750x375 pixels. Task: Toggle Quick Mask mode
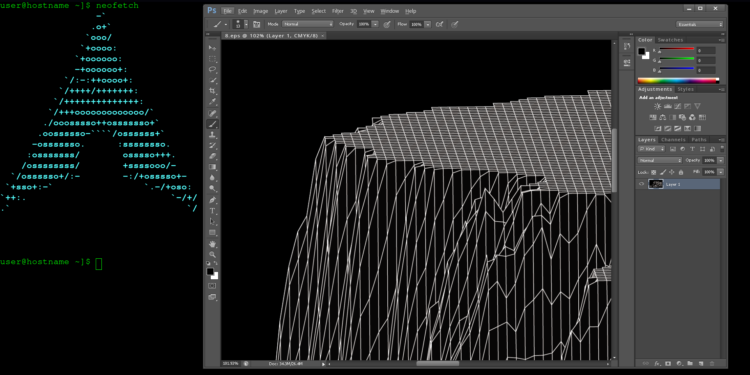click(x=212, y=286)
